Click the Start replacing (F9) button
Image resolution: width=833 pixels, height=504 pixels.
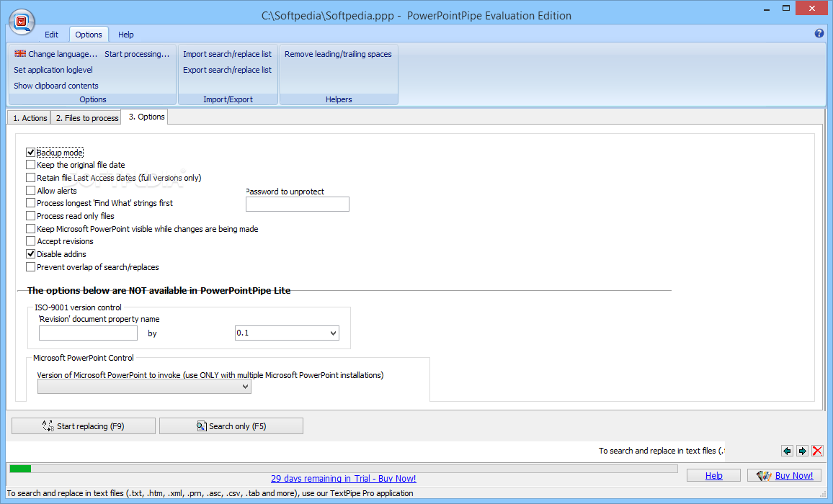[x=84, y=426]
